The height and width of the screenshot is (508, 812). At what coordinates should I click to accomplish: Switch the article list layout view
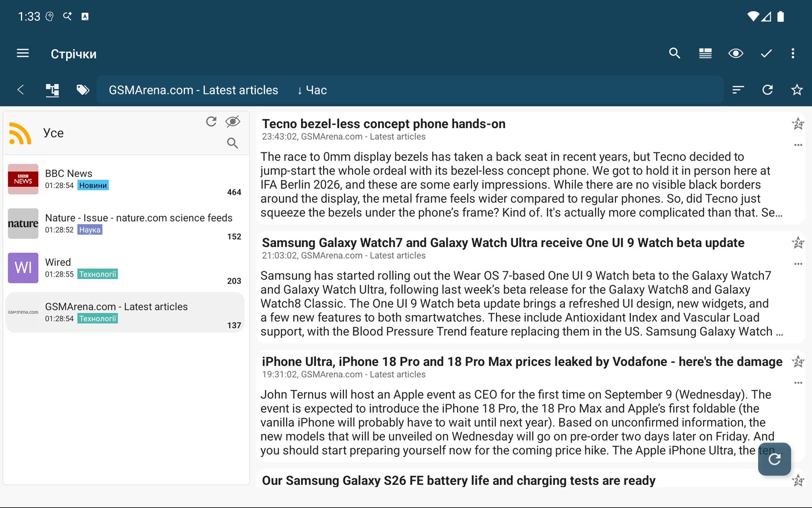pos(705,53)
